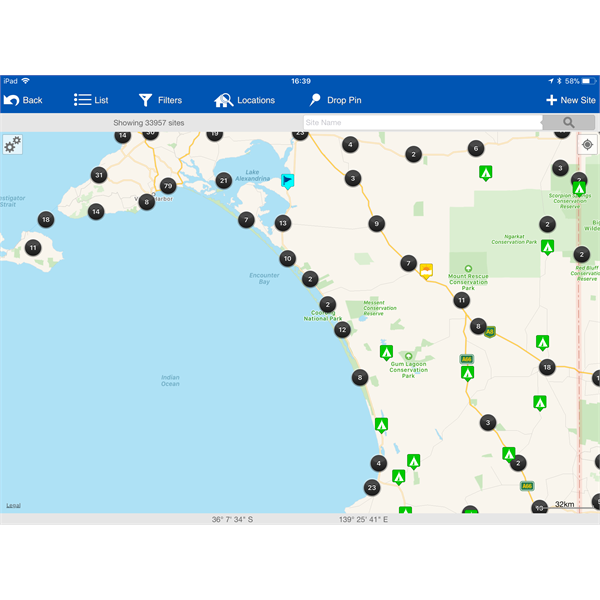The height and width of the screenshot is (600, 600).
Task: Open cluster 10 on the coast
Action: (x=287, y=259)
